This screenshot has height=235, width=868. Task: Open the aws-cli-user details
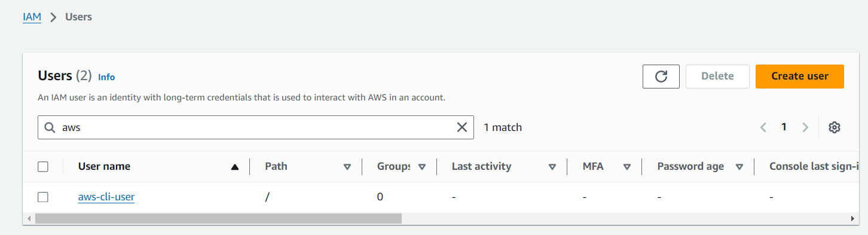pyautogui.click(x=106, y=197)
